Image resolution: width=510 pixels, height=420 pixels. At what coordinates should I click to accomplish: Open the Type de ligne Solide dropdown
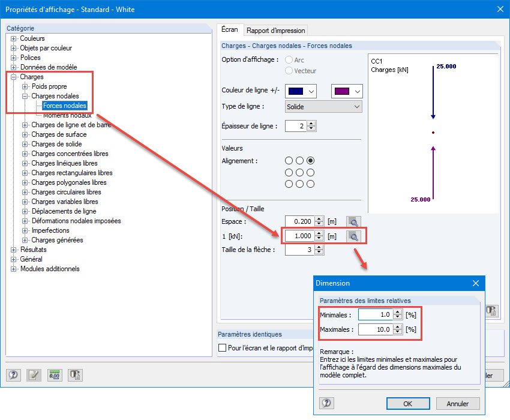pos(323,107)
